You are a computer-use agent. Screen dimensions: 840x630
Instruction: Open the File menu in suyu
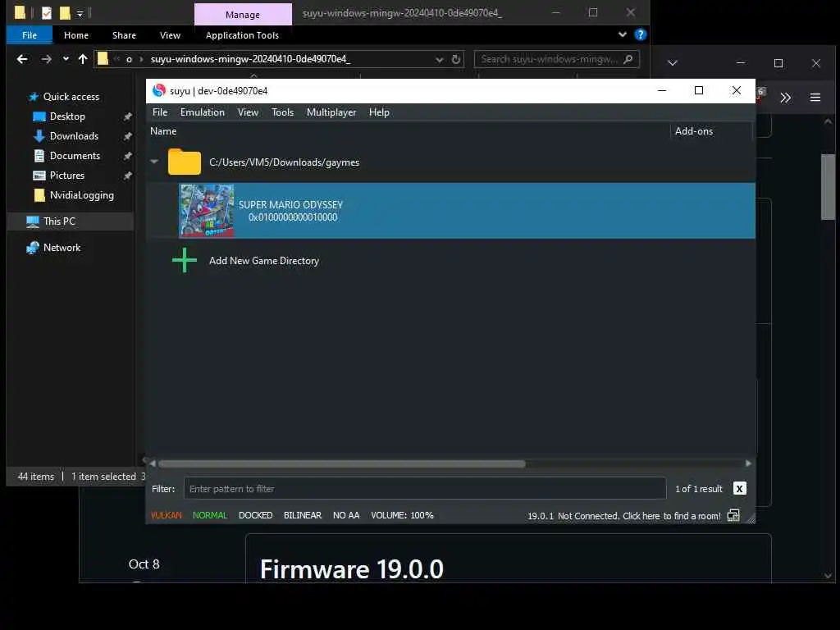tap(160, 112)
